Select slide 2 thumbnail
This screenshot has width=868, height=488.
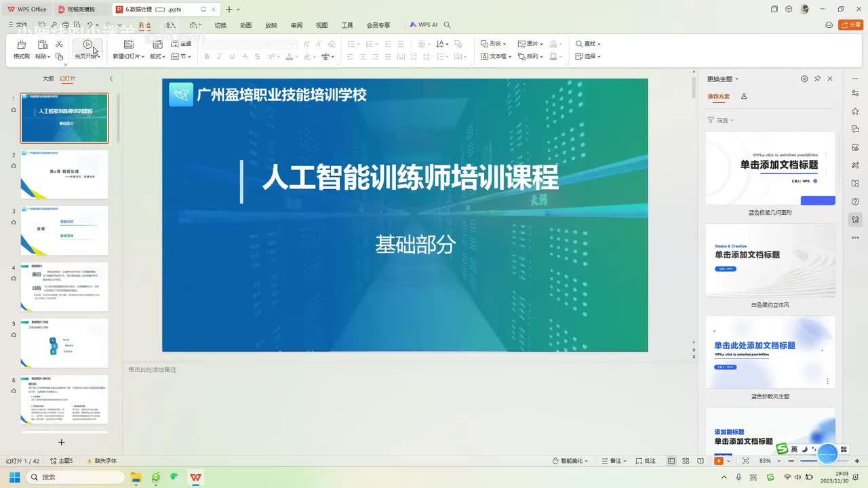tap(64, 174)
